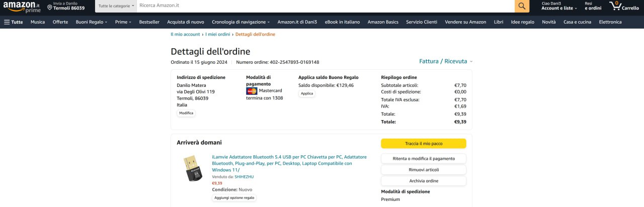Image resolution: width=644 pixels, height=207 pixels.
Task: Expand the Fattura / Ricevuta dropdown
Action: point(446,61)
